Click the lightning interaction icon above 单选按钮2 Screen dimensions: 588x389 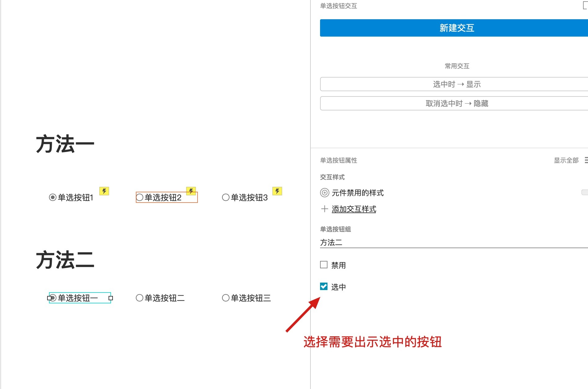click(x=191, y=191)
